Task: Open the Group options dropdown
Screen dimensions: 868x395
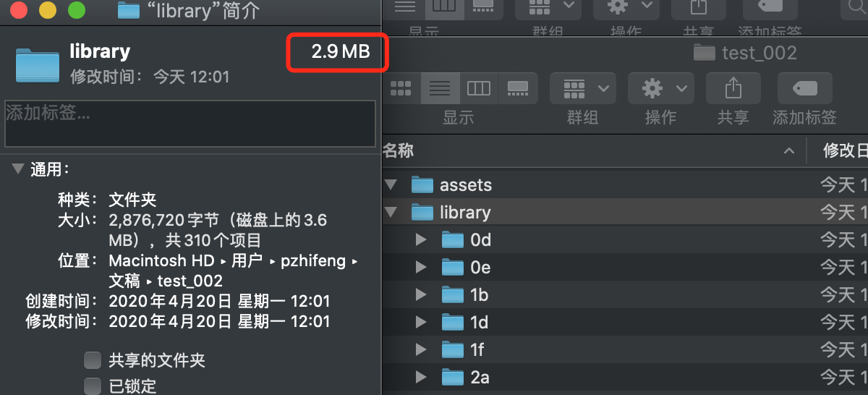Action: (582, 88)
